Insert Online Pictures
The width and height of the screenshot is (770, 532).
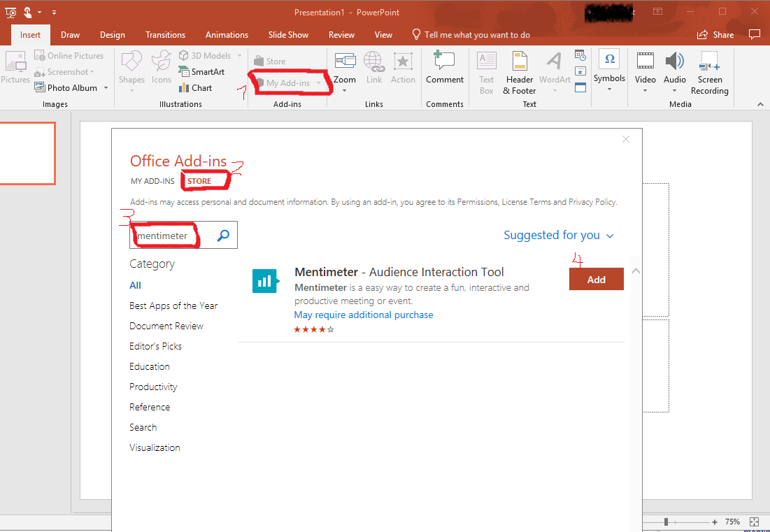point(69,55)
